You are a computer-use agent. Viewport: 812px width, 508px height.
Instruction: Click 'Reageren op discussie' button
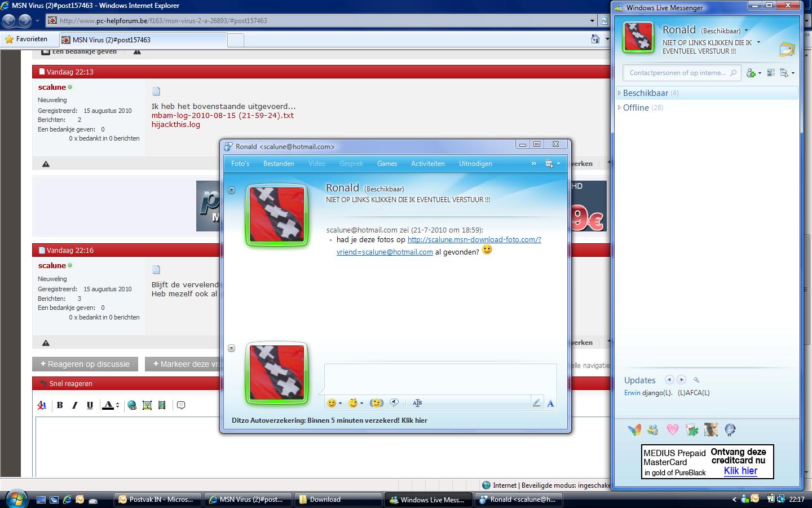[x=85, y=364]
